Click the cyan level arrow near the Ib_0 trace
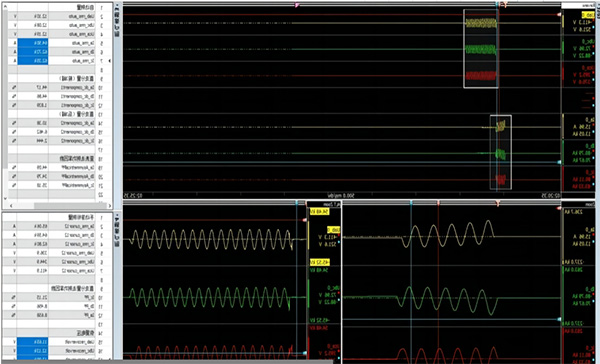The height and width of the screenshot is (364, 600). pyautogui.click(x=559, y=162)
